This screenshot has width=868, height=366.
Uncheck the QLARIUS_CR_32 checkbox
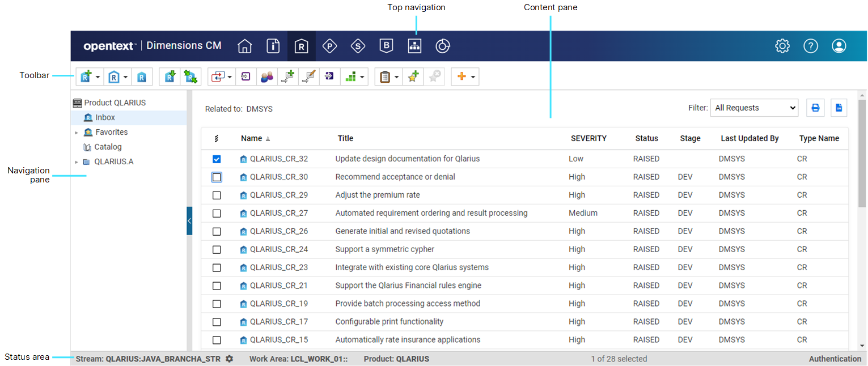[217, 159]
